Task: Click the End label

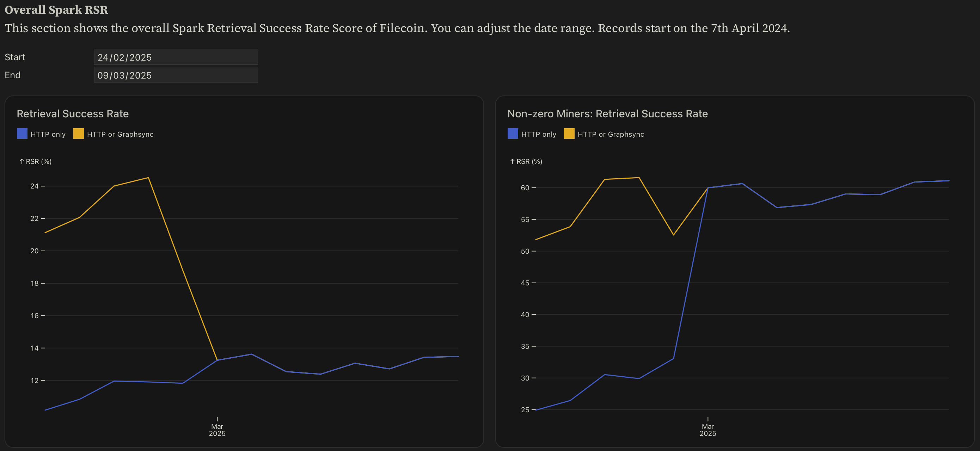Action: click(13, 75)
